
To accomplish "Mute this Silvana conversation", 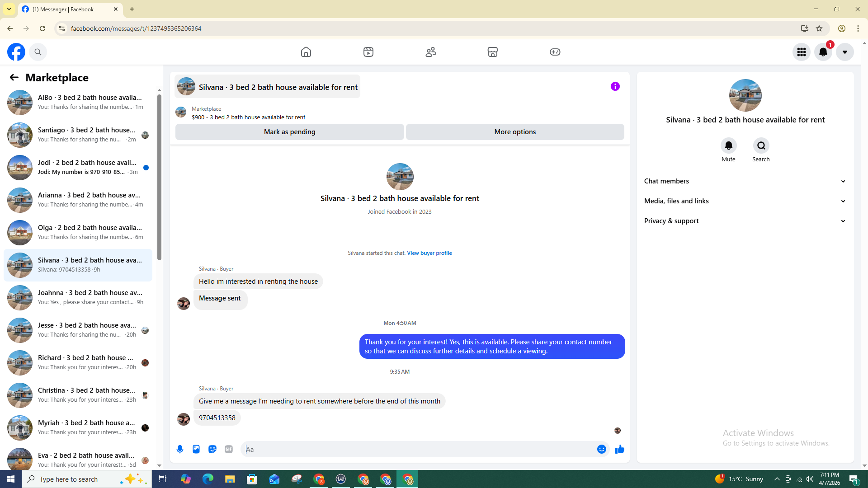I will pyautogui.click(x=728, y=146).
